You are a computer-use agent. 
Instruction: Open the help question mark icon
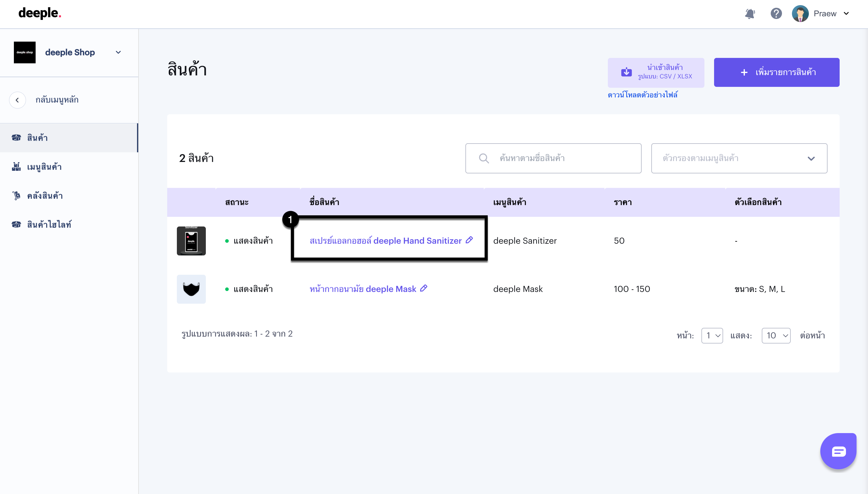pos(776,14)
